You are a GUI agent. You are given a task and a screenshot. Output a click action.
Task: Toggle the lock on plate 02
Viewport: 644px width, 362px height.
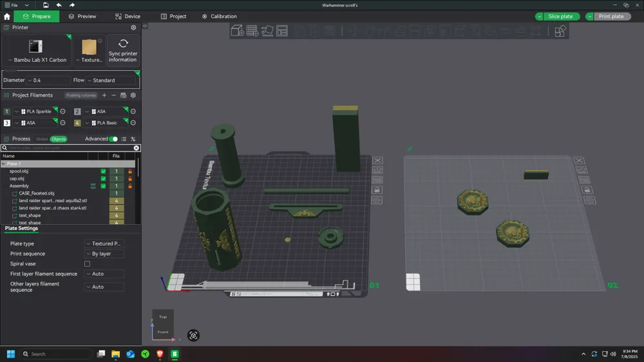coord(587,190)
